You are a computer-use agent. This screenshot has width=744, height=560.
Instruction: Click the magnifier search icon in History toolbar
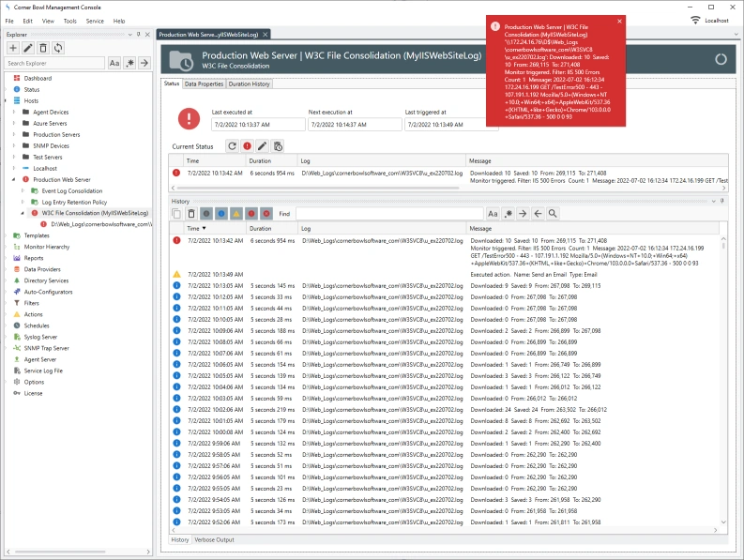554,214
